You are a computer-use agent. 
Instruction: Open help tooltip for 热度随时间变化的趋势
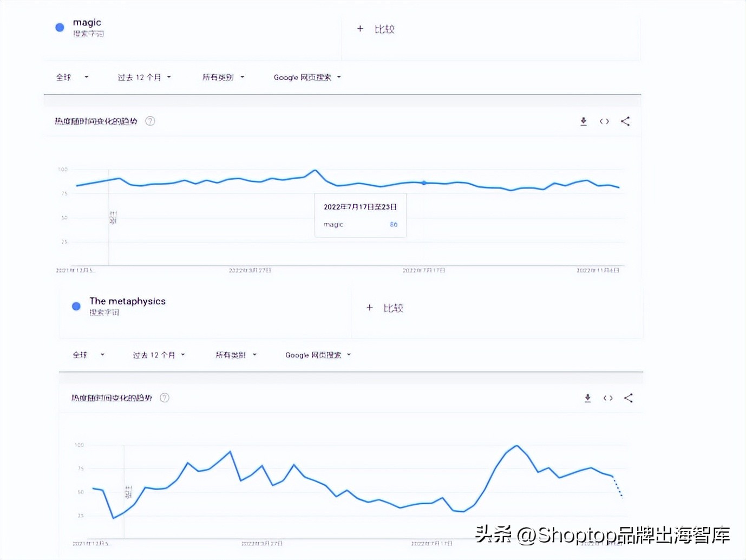(150, 121)
